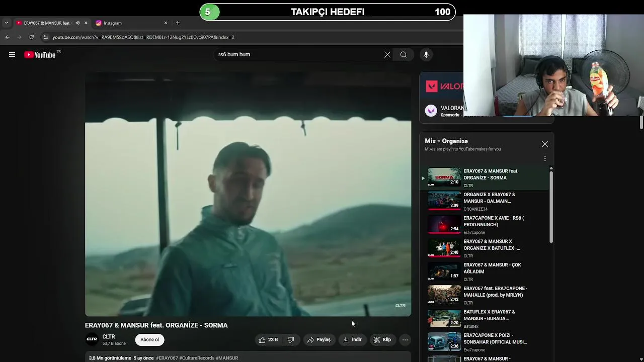Reload the page in browser
The width and height of the screenshot is (644, 362).
pos(31,37)
